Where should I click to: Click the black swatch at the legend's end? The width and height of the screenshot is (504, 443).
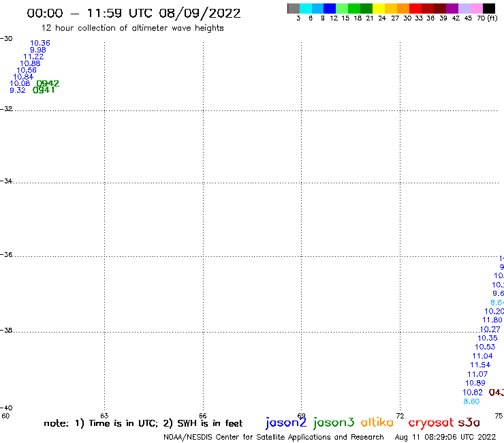(489, 8)
